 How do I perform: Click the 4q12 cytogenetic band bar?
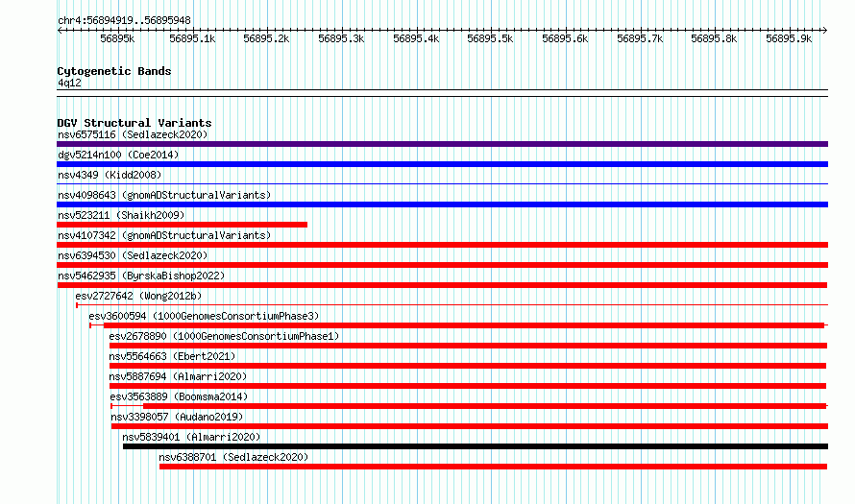tap(442, 93)
